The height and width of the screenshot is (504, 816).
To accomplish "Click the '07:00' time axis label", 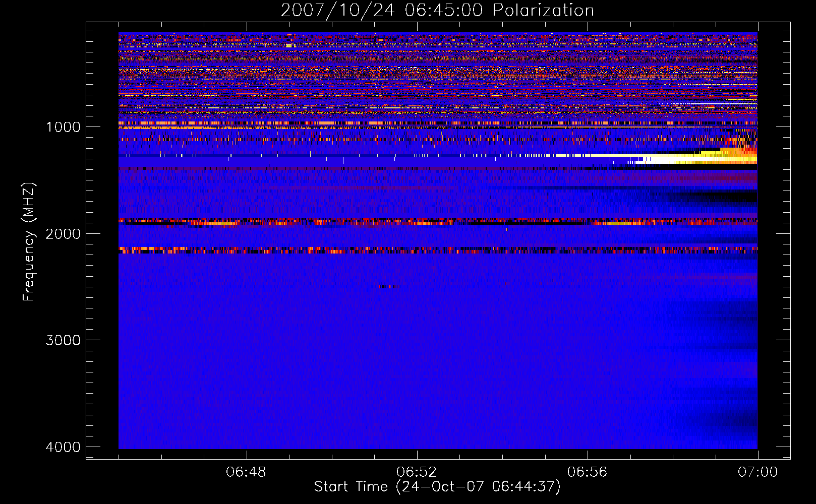I will tap(758, 472).
